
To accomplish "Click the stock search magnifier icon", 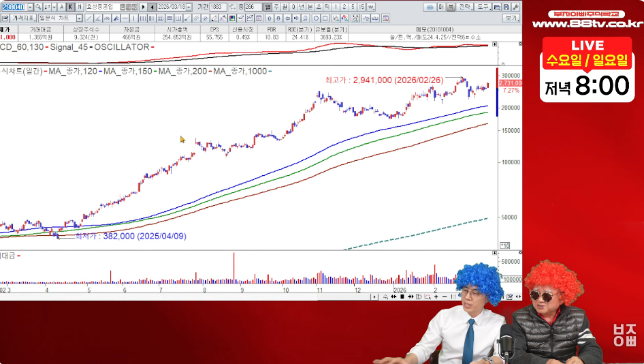I will tap(38, 7).
